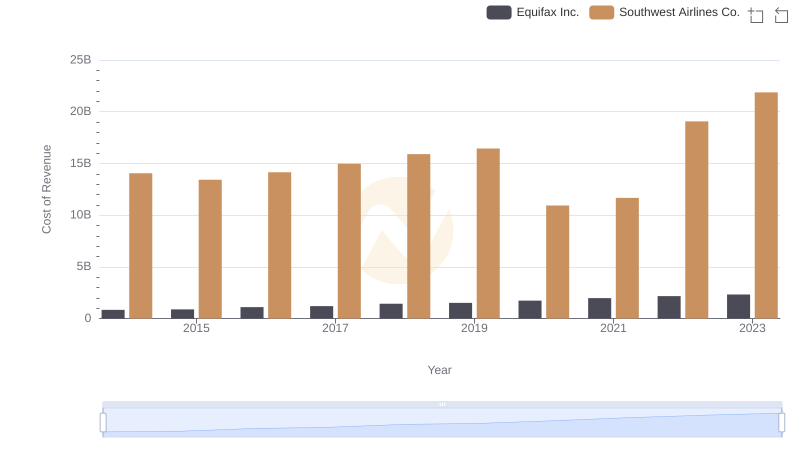This screenshot has width=800, height=461.
Task: Click the middle of the range slider area
Action: click(x=442, y=423)
